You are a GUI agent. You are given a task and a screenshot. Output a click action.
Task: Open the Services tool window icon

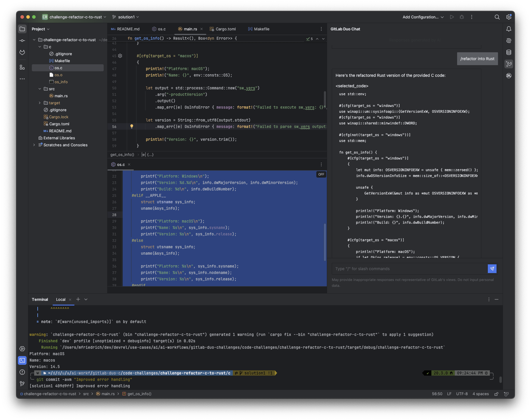point(22,349)
